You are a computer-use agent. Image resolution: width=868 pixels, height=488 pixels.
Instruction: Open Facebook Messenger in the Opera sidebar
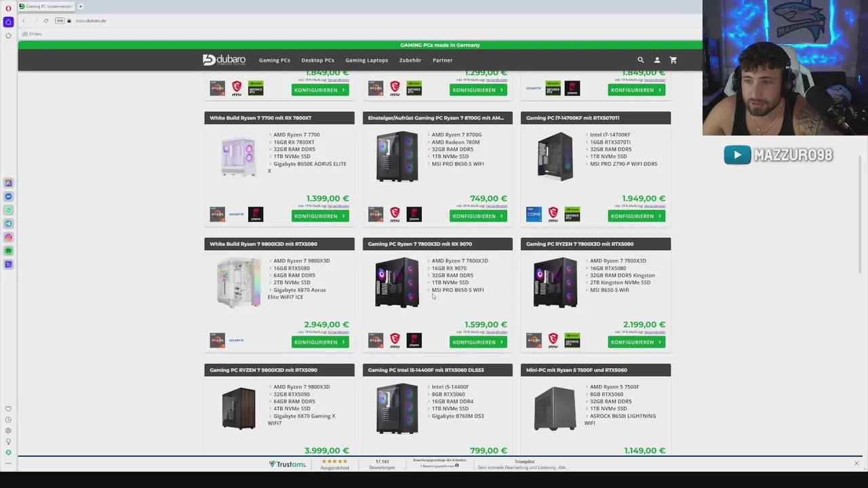[x=8, y=197]
